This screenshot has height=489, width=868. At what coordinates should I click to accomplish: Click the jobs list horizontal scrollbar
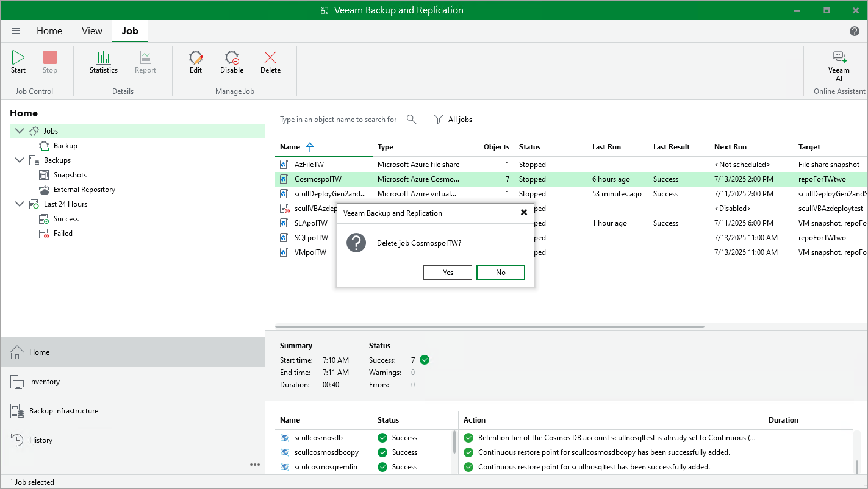pos(490,327)
